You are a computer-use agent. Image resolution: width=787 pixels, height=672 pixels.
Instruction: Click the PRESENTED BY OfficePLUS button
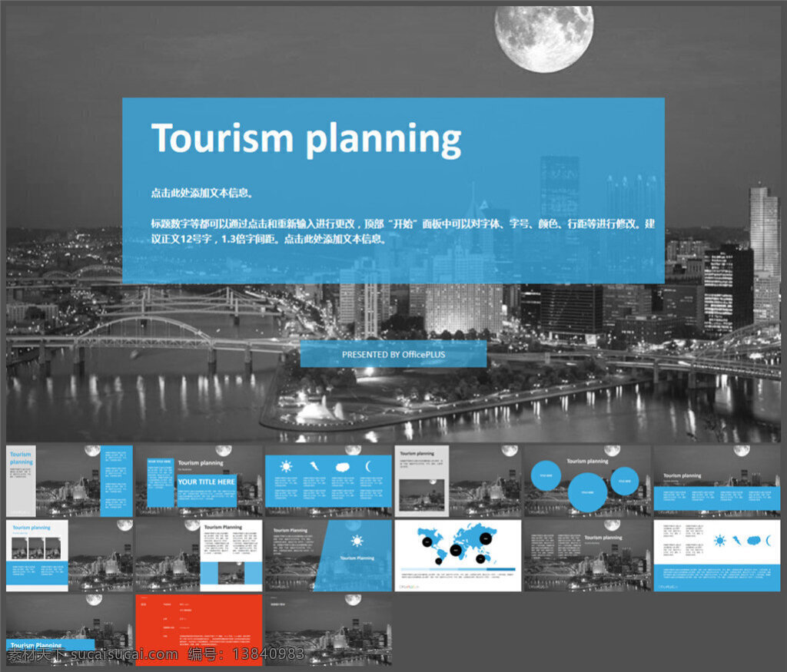[393, 354]
